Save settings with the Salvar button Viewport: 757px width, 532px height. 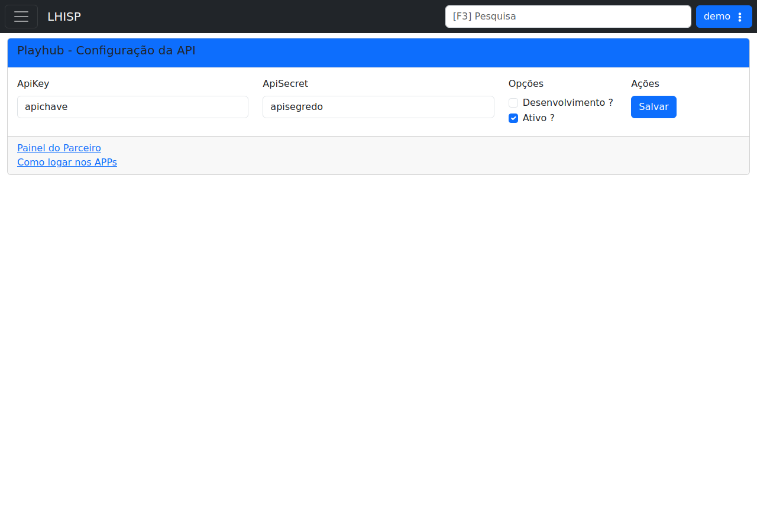tap(654, 107)
